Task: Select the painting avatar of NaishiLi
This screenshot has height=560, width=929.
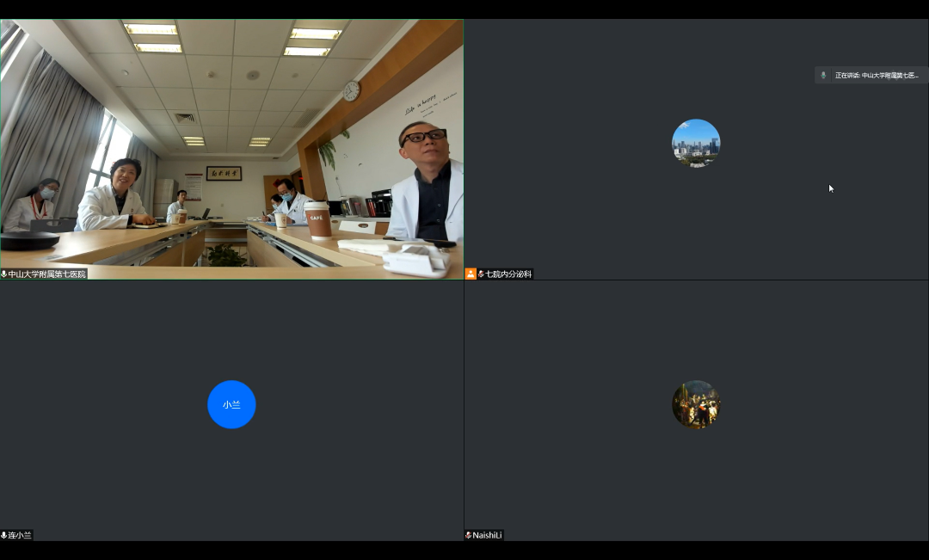Action: (x=696, y=404)
